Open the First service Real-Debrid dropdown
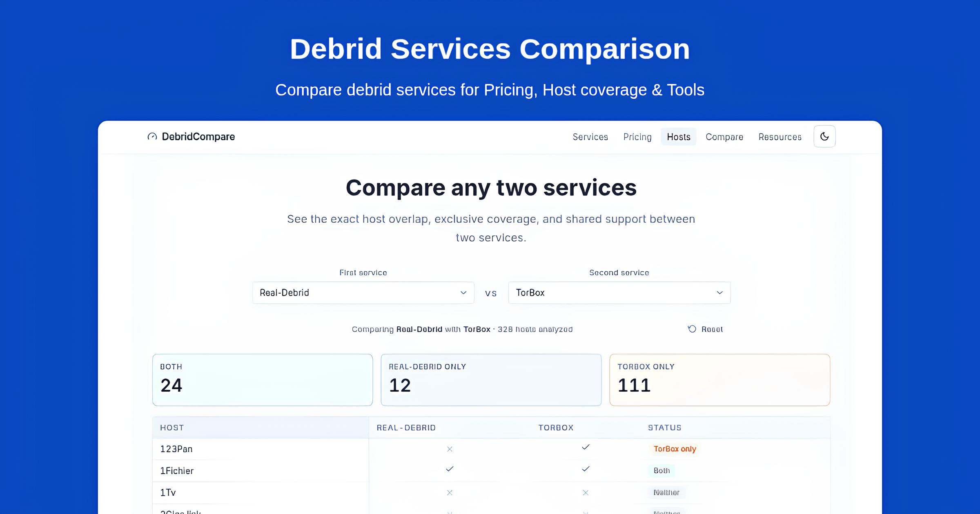 363,292
